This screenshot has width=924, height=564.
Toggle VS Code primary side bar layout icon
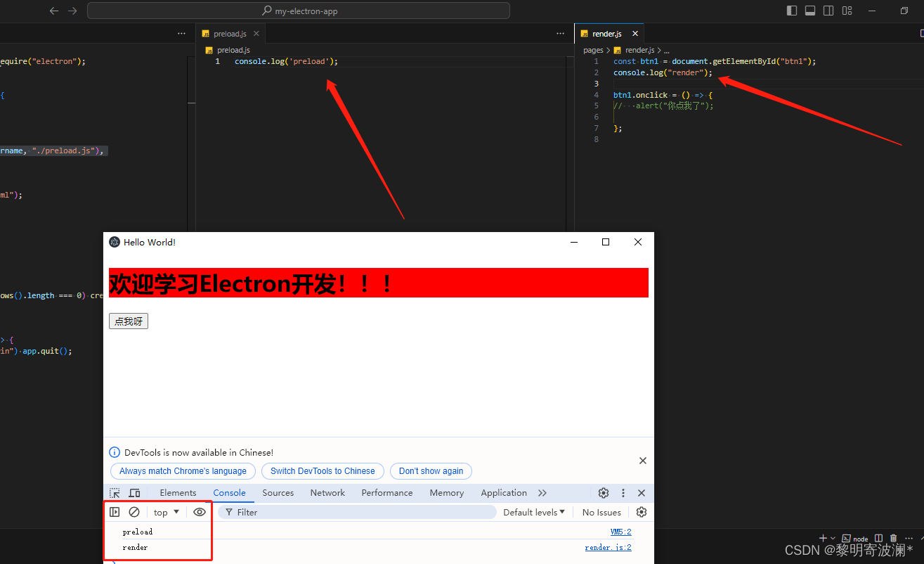click(x=792, y=11)
